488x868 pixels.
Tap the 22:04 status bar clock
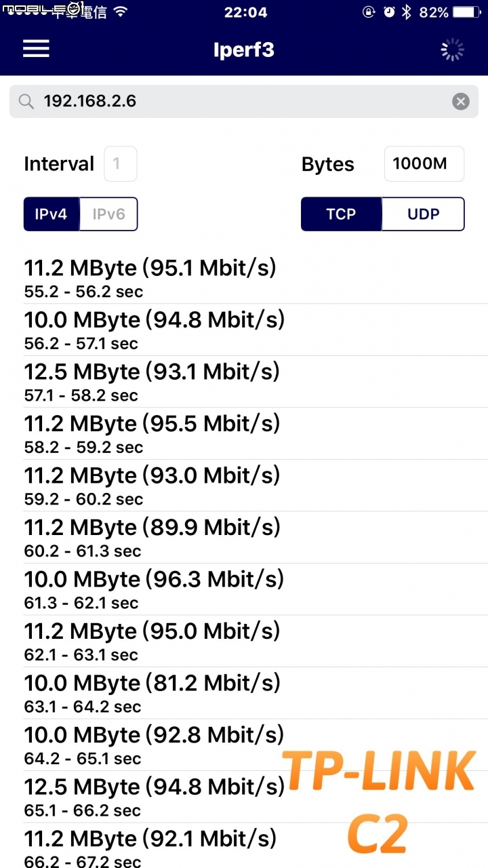tap(245, 12)
